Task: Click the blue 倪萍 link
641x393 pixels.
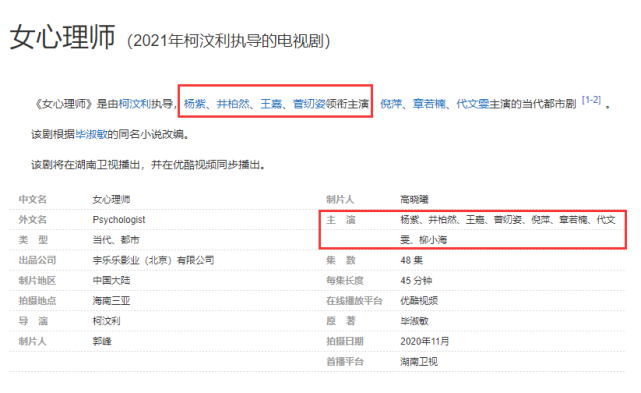Action: pyautogui.click(x=391, y=104)
